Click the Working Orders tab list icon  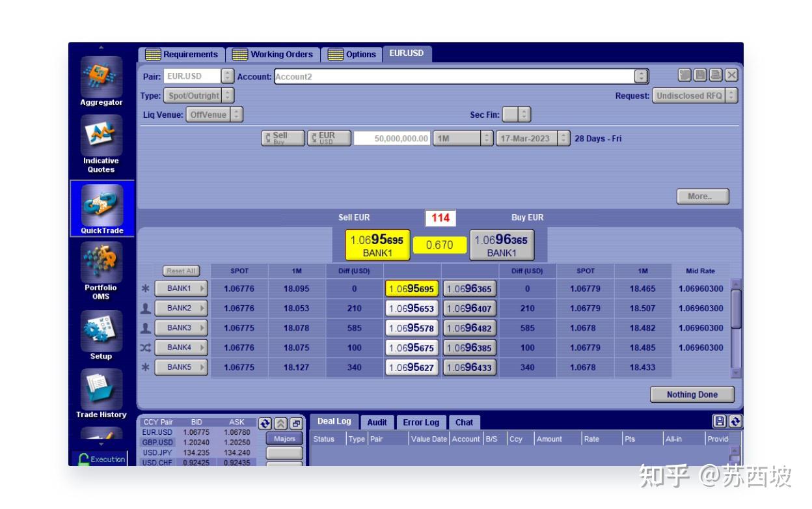240,55
